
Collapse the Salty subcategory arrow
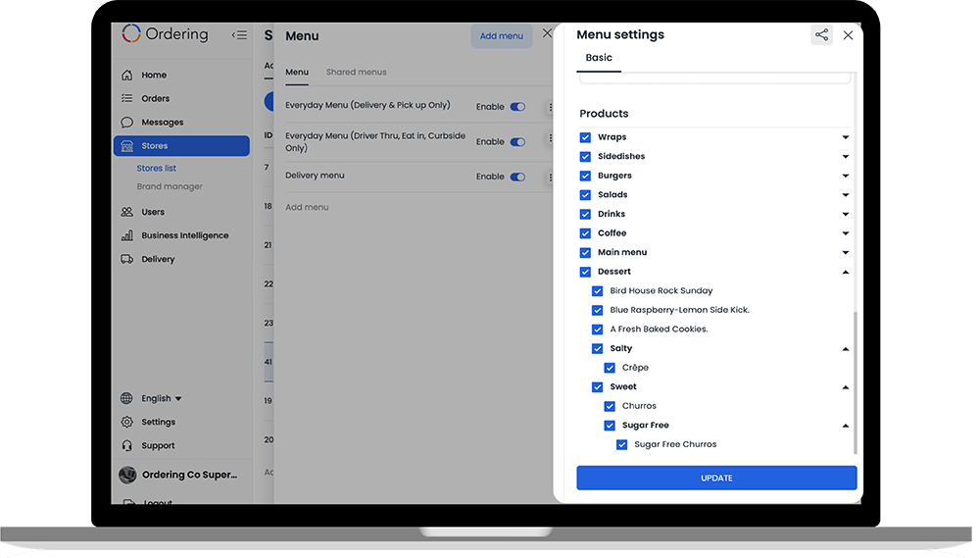(845, 348)
